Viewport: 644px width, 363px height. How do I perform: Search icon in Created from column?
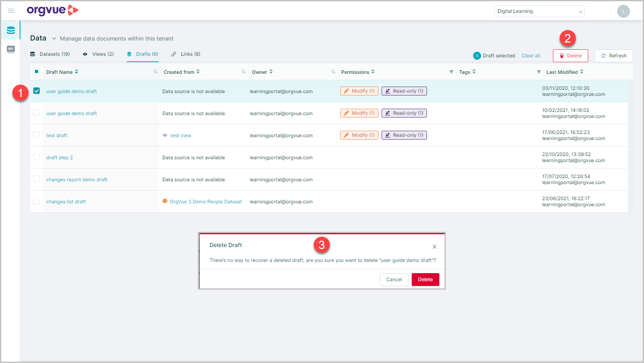[x=244, y=72]
